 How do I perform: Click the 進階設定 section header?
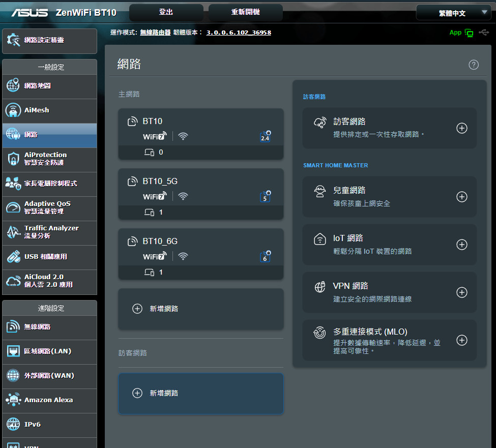point(50,308)
